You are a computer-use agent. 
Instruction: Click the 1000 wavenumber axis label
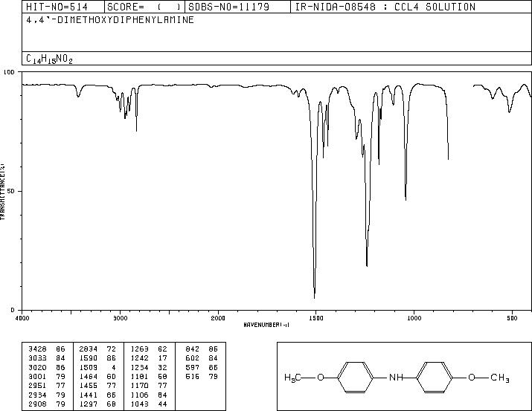[x=414, y=318]
